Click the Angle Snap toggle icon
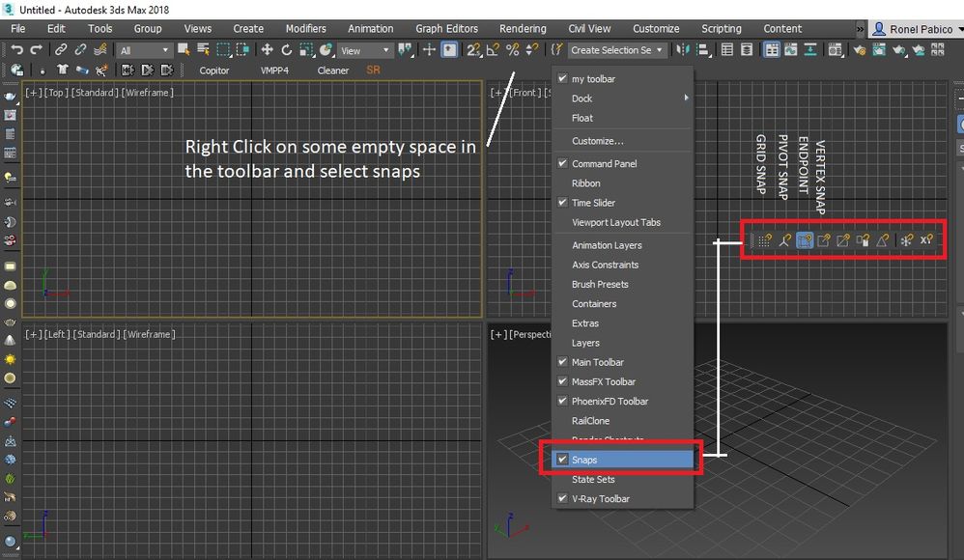The image size is (964, 560). pyautogui.click(x=493, y=50)
